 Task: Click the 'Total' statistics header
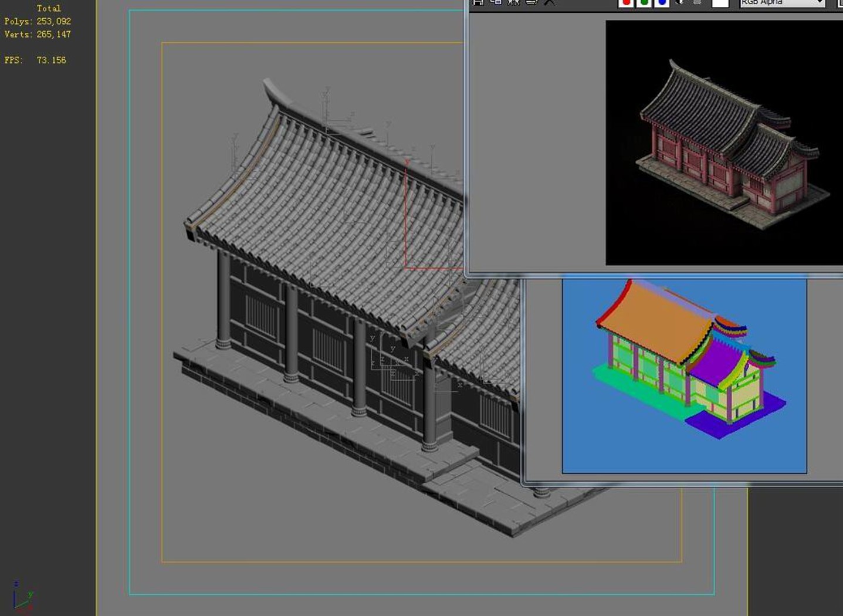coord(49,8)
